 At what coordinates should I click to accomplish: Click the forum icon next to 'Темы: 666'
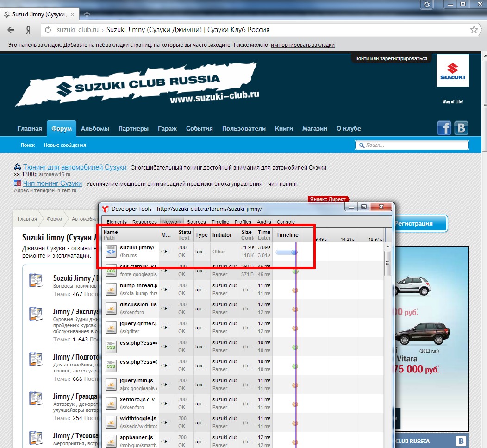pos(36,359)
